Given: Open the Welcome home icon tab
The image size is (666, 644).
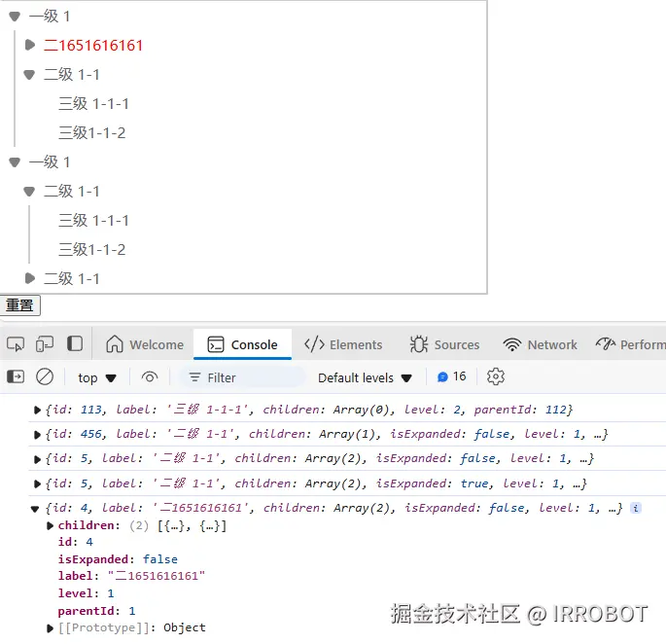Looking at the screenshot, I should tap(145, 344).
